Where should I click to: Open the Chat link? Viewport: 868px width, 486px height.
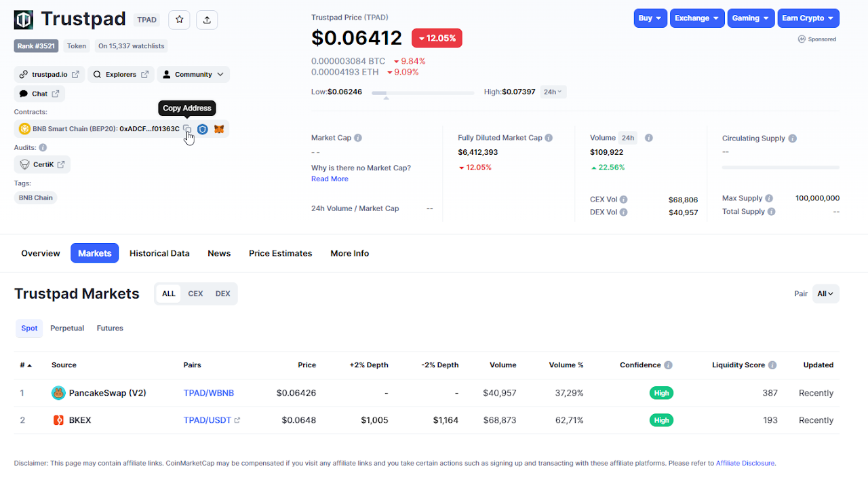[x=39, y=94]
